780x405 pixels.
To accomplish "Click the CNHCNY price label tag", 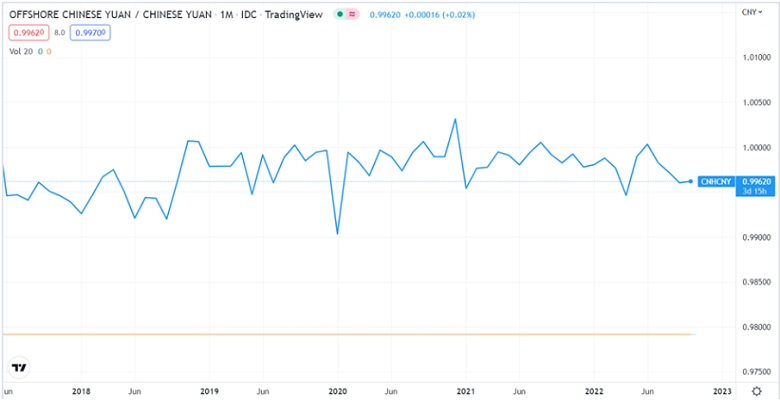I will point(716,181).
